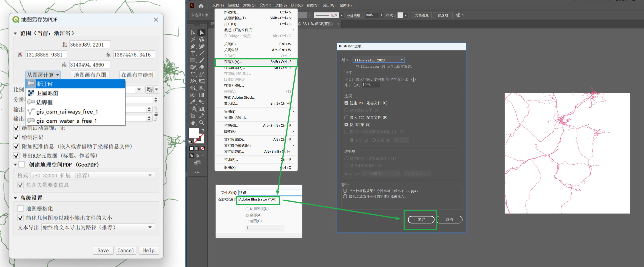The height and width of the screenshot is (267, 644).
Task: Open the Illustrator 2020 version dropdown
Action: (x=378, y=60)
